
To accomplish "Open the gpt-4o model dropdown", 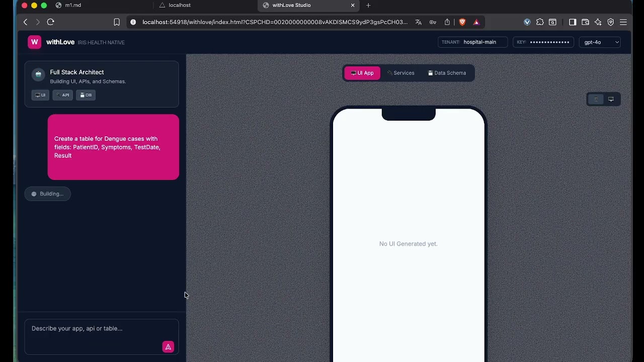I will [600, 42].
